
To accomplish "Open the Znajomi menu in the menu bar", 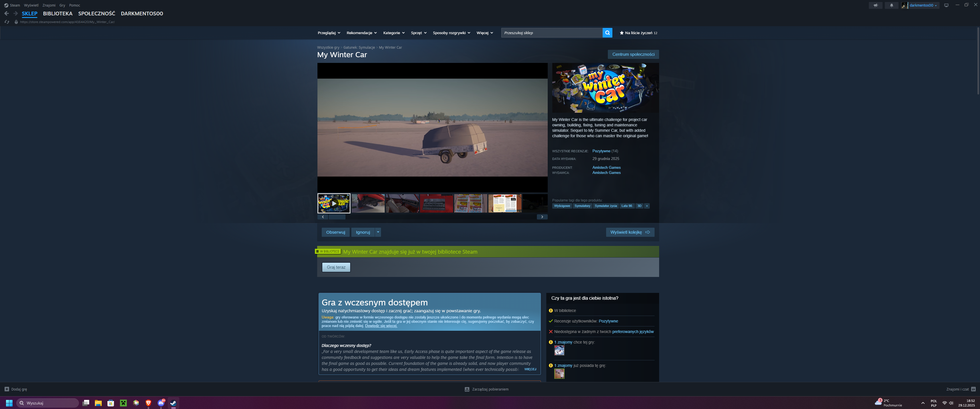I will (49, 5).
